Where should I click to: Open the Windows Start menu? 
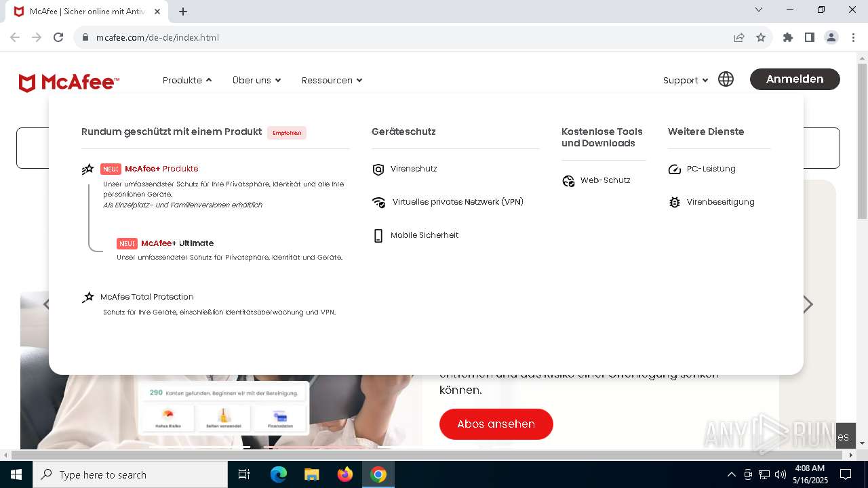coord(16,474)
